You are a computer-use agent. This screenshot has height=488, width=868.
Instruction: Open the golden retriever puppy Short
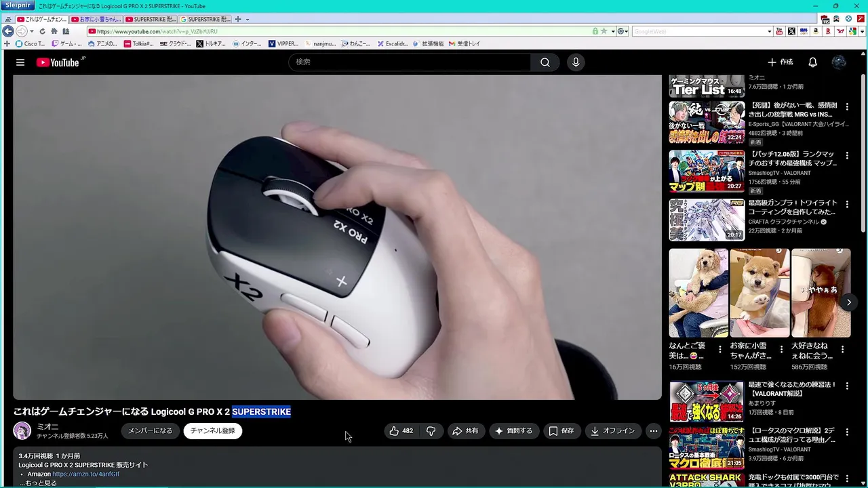(x=698, y=293)
